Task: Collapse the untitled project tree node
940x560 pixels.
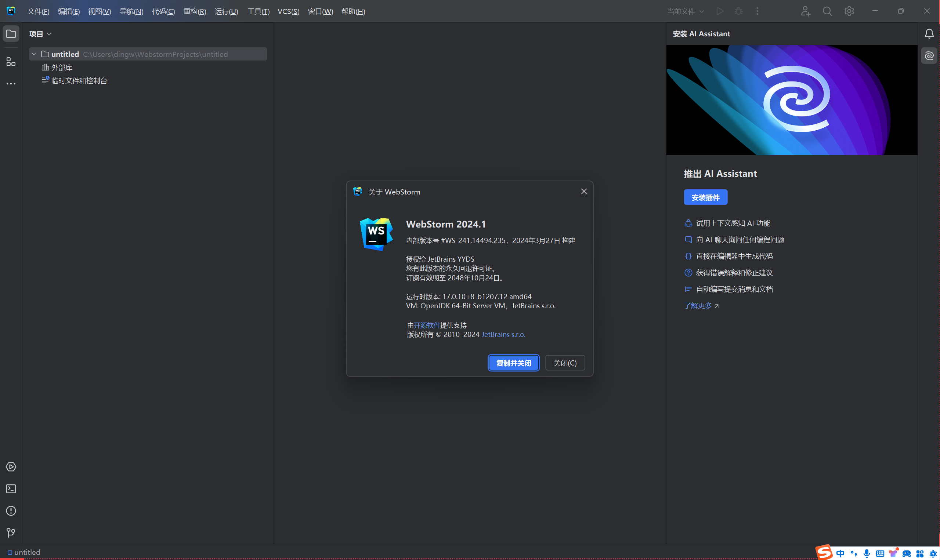Action: (34, 54)
